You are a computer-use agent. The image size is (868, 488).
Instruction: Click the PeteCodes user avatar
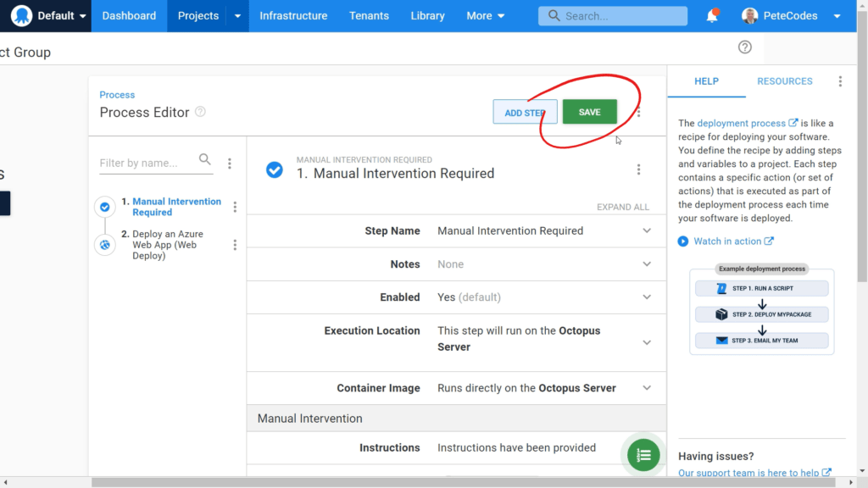(749, 15)
